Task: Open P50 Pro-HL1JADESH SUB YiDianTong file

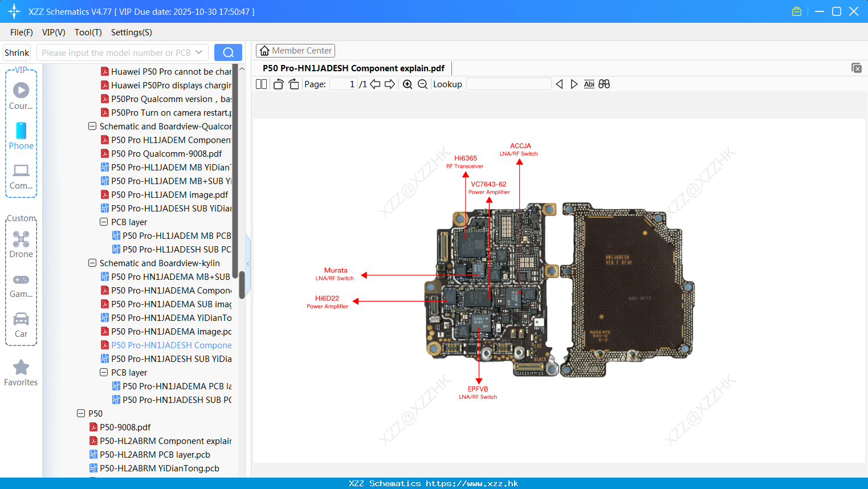Action: (166, 208)
